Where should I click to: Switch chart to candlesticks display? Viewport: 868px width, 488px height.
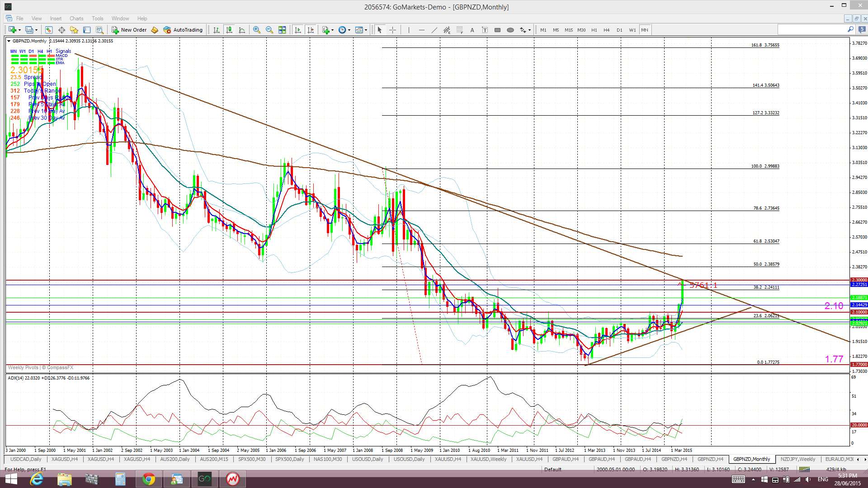pyautogui.click(x=229, y=30)
